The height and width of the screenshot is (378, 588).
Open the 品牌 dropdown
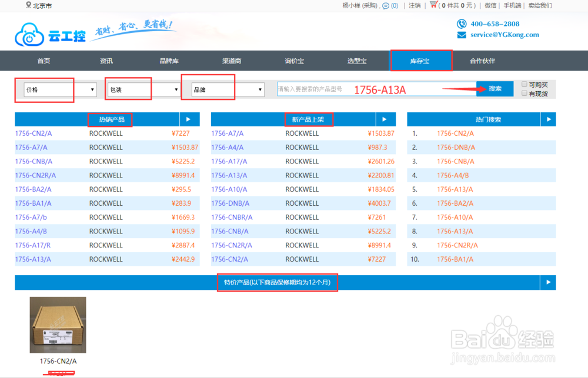pyautogui.click(x=228, y=89)
